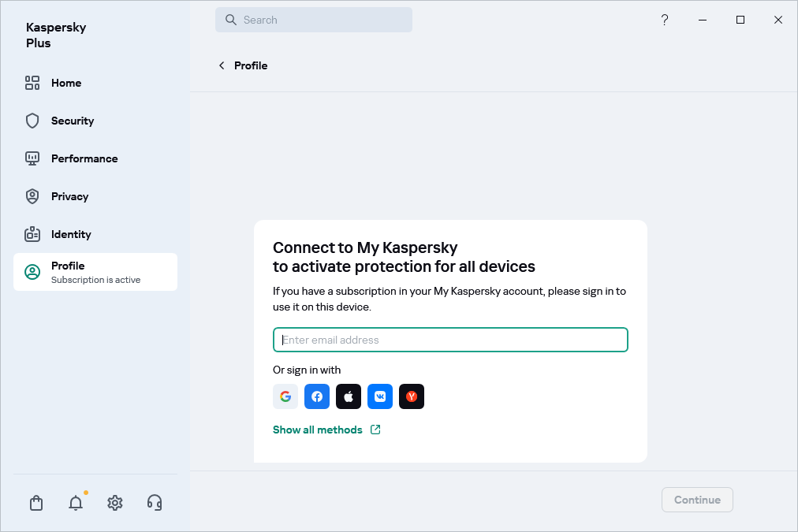Viewport: 798px width, 532px height.
Task: Go back using the Profile back chevron
Action: (222, 65)
